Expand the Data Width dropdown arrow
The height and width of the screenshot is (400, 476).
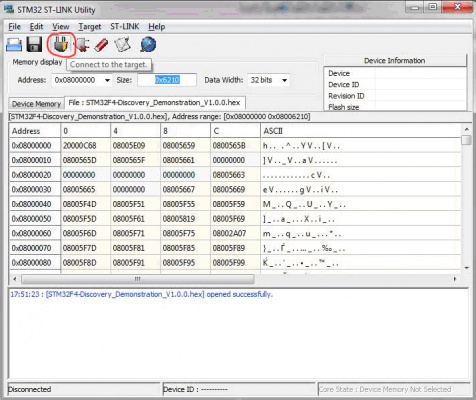(x=284, y=80)
